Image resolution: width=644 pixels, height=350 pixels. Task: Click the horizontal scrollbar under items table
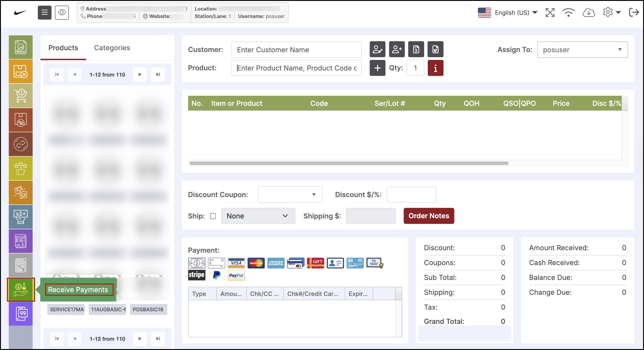click(349, 163)
